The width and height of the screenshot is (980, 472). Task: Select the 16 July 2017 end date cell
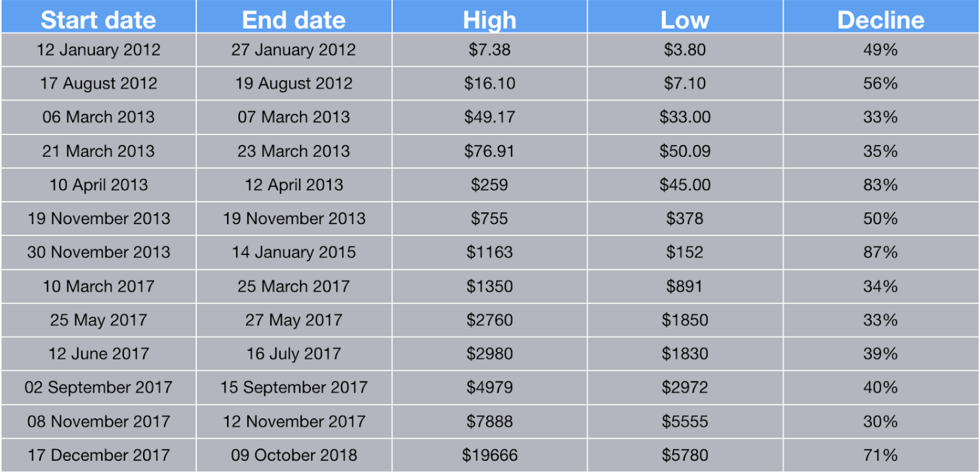pyautogui.click(x=293, y=354)
